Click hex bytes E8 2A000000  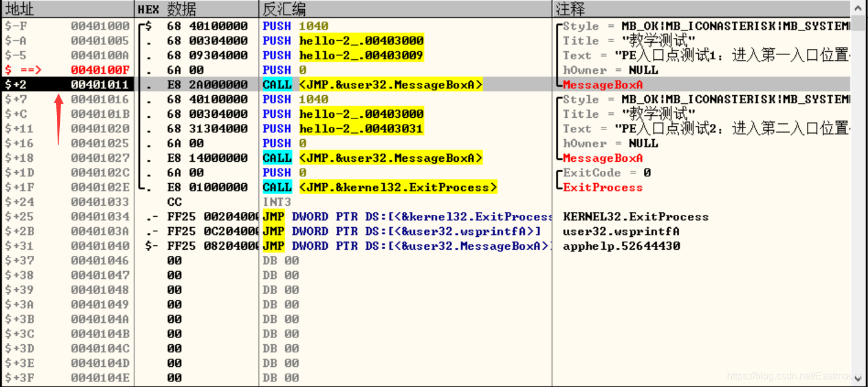(207, 85)
